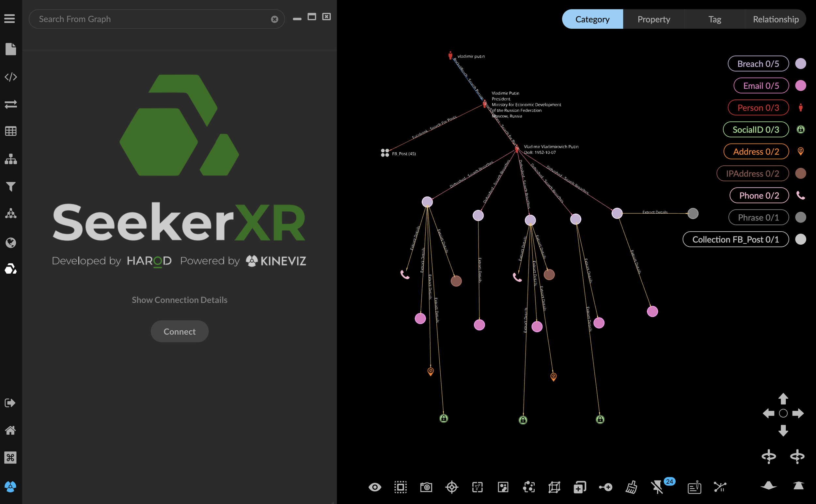This screenshot has width=816, height=504.
Task: Click the Search From Graph input field
Action: pos(157,19)
